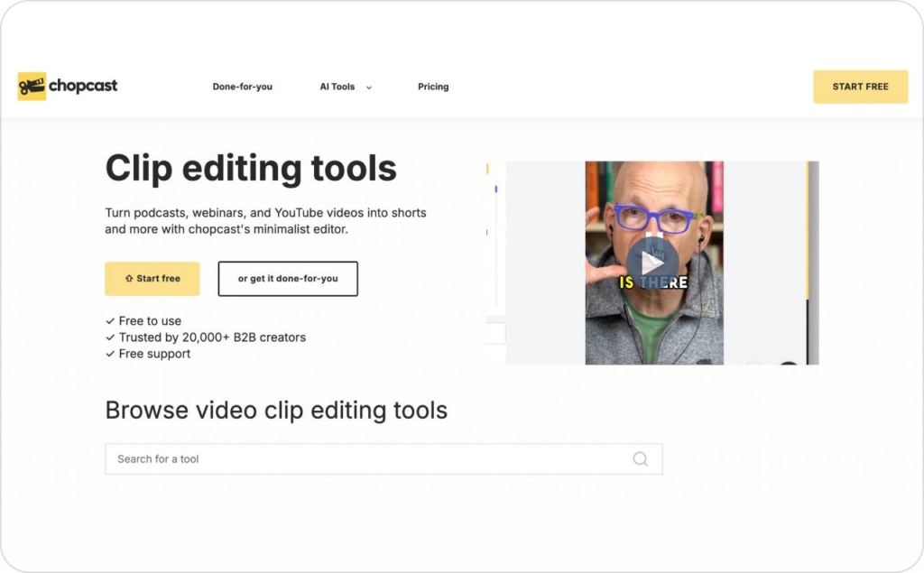This screenshot has width=924, height=573.
Task: Click the checkmark beside 'Trusted by 20,000+'
Action: click(x=110, y=337)
